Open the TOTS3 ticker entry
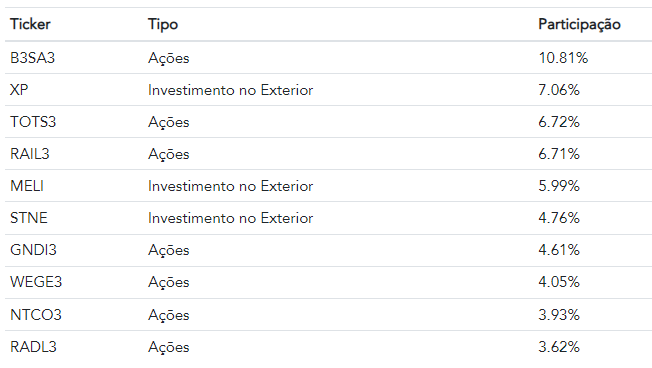 [x=33, y=122]
